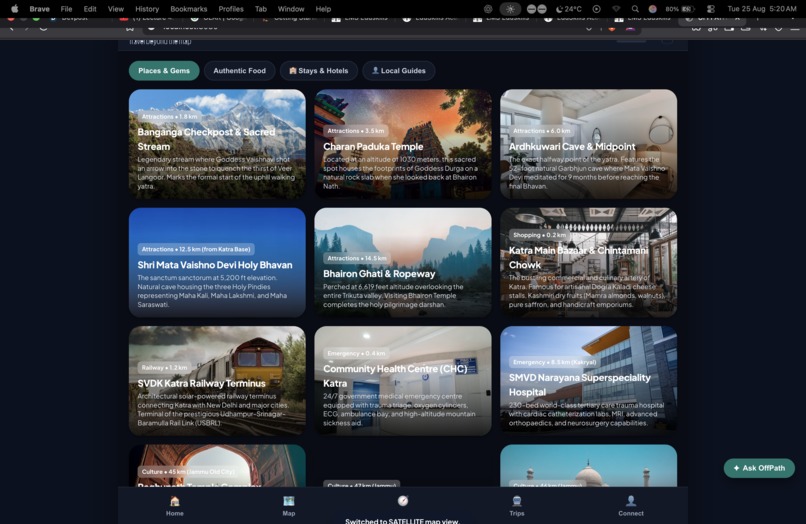The width and height of the screenshot is (806, 524).
Task: Open the Community Health Centre (CHC) Katra card
Action: pyautogui.click(x=402, y=381)
